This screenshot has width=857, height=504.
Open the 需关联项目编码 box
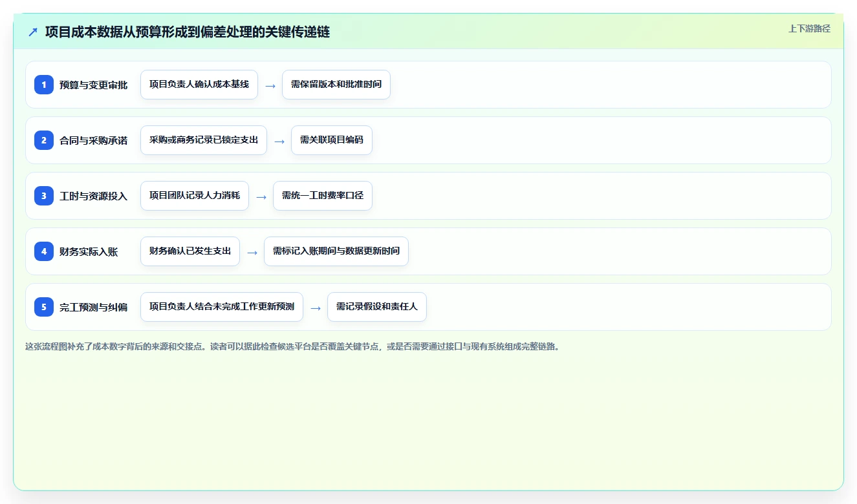tap(332, 140)
